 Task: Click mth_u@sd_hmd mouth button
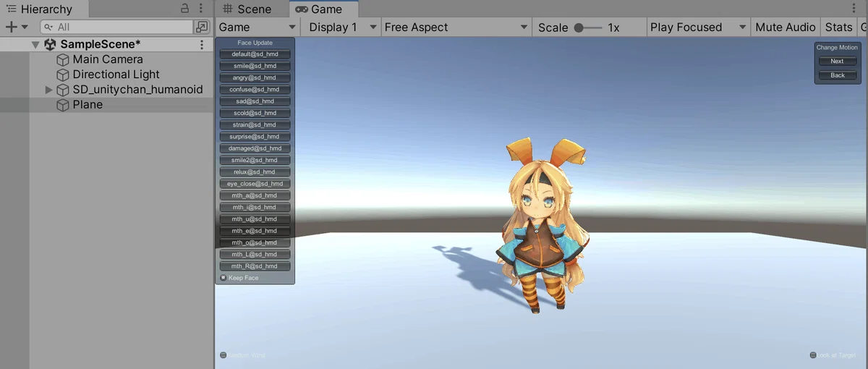255,219
